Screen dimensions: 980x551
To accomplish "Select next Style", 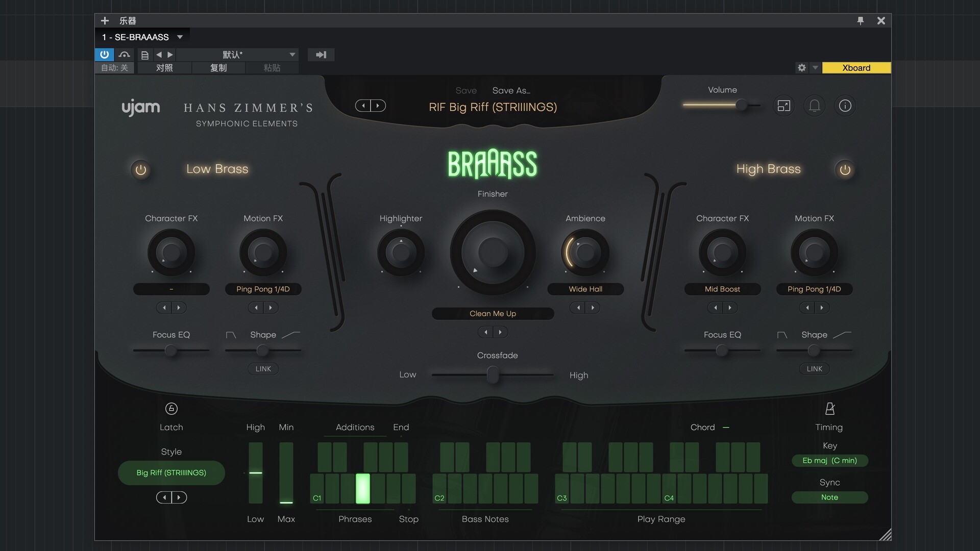I will coord(179,497).
